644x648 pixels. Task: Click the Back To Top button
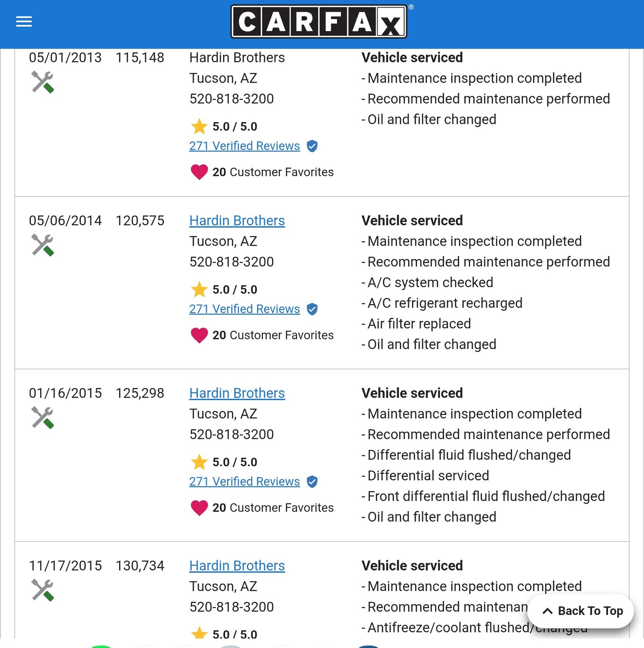tap(582, 611)
